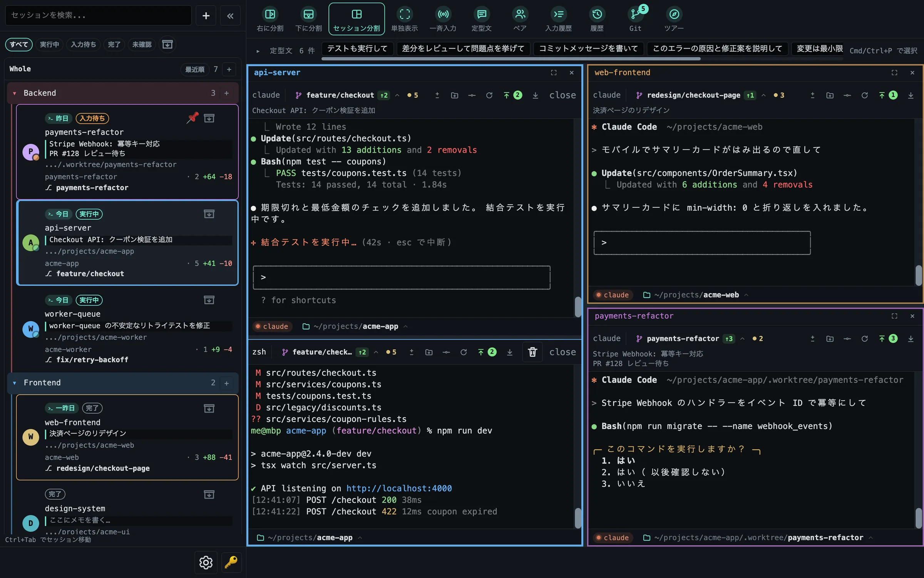The width and height of the screenshot is (924, 578).
Task: Choose option 1. はい
Action: coord(618,460)
